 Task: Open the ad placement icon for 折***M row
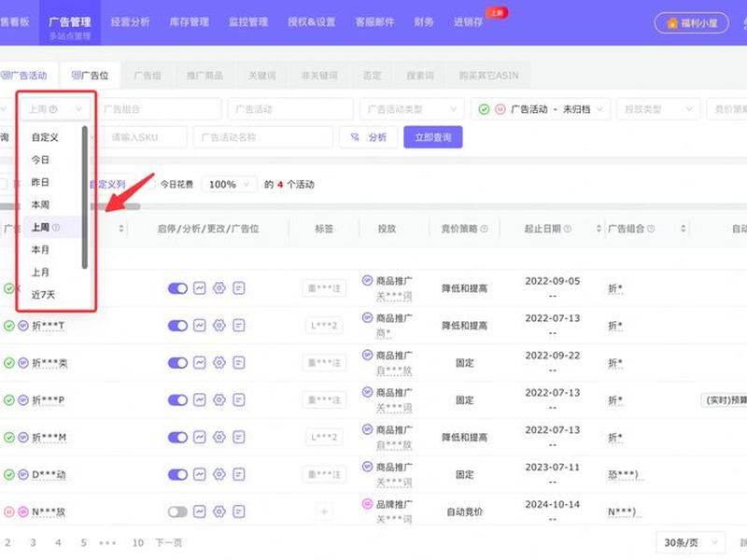tap(239, 437)
